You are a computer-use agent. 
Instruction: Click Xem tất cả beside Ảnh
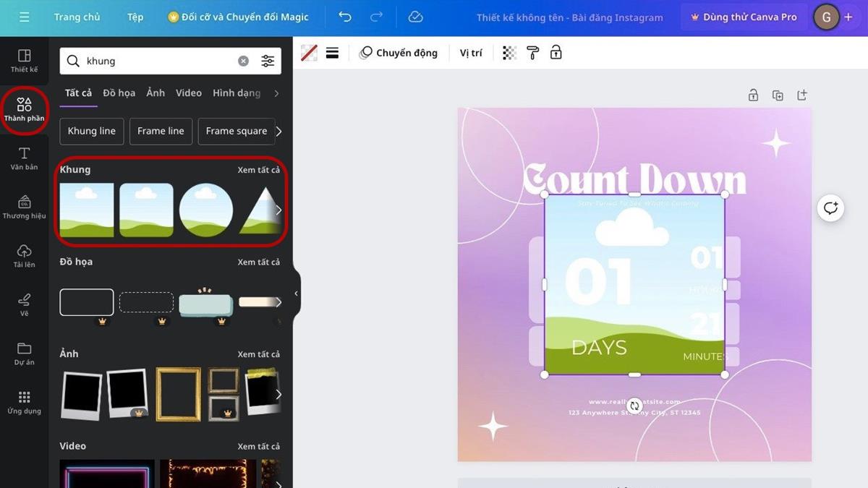tap(258, 354)
